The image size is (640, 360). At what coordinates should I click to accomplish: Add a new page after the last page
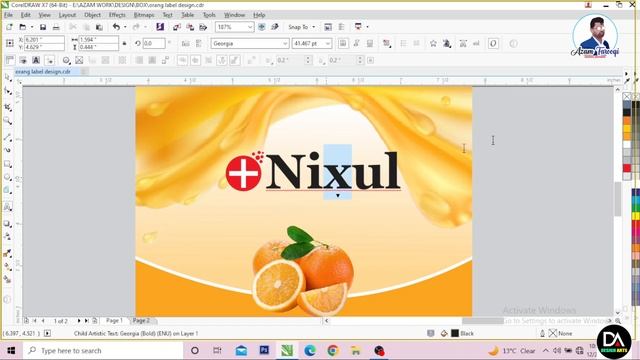[x=95, y=321]
